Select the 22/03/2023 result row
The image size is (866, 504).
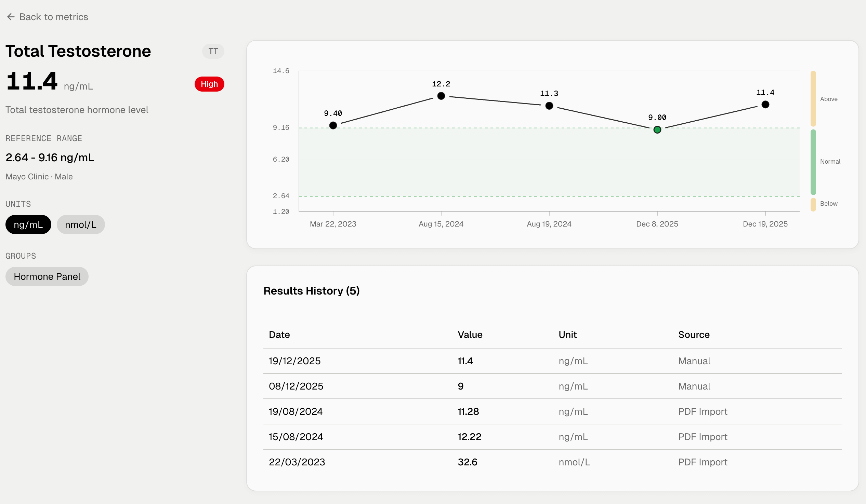click(x=553, y=462)
